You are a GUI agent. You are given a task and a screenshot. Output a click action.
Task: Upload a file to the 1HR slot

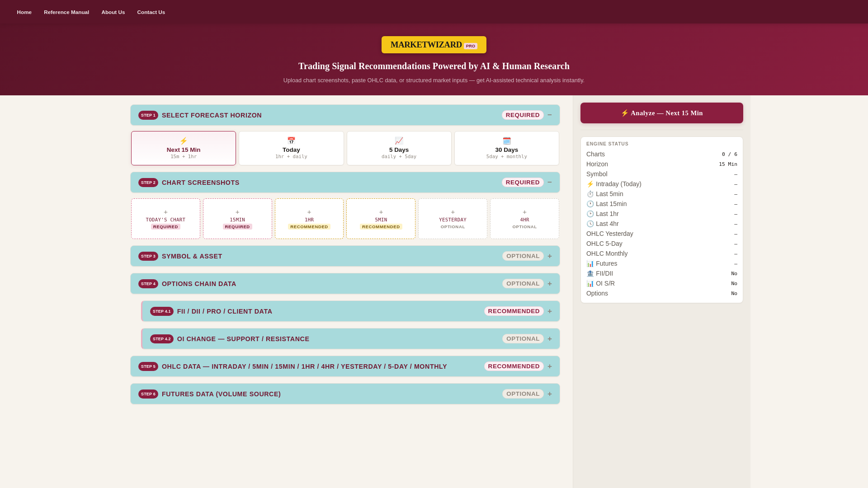(x=309, y=219)
